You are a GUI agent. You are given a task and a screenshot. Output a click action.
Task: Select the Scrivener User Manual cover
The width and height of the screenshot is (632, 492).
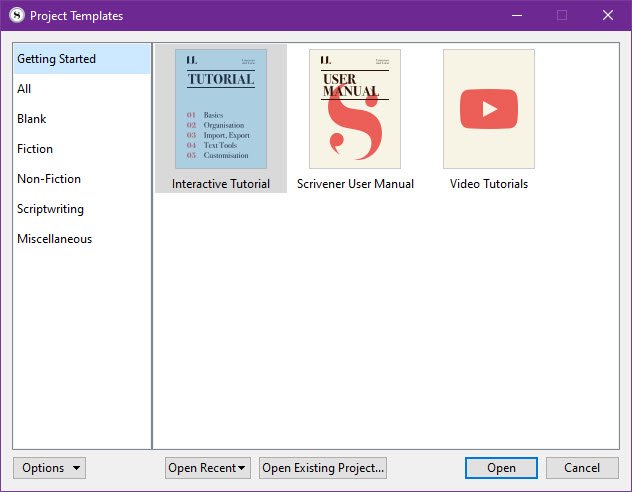pos(355,109)
